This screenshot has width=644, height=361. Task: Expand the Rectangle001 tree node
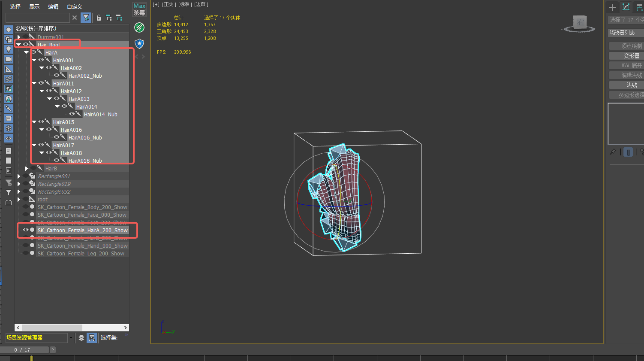pos(19,176)
